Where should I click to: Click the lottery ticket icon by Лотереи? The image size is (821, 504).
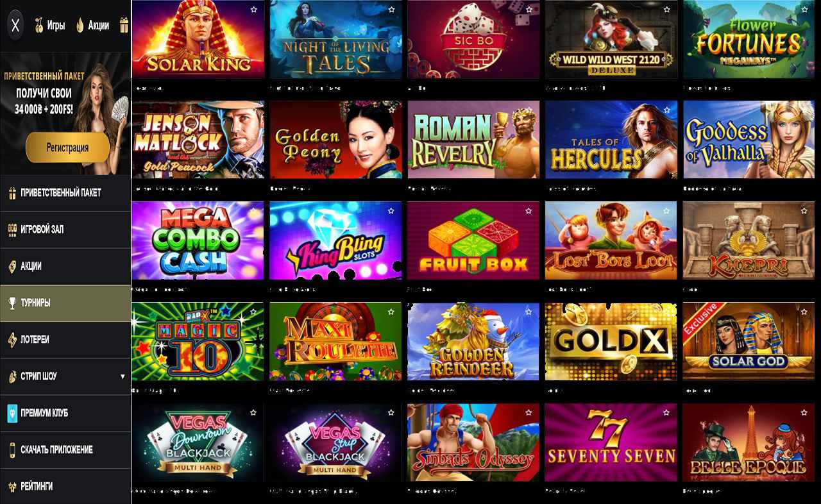[12, 339]
